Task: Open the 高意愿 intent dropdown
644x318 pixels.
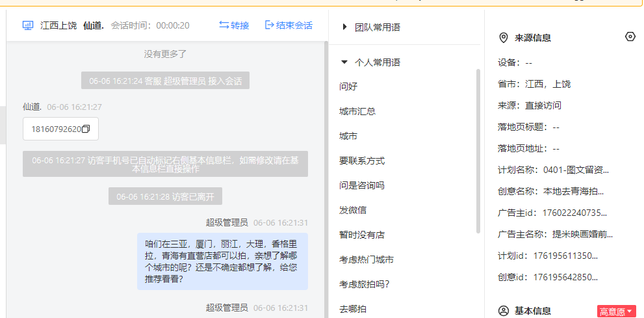Action: [x=617, y=311]
